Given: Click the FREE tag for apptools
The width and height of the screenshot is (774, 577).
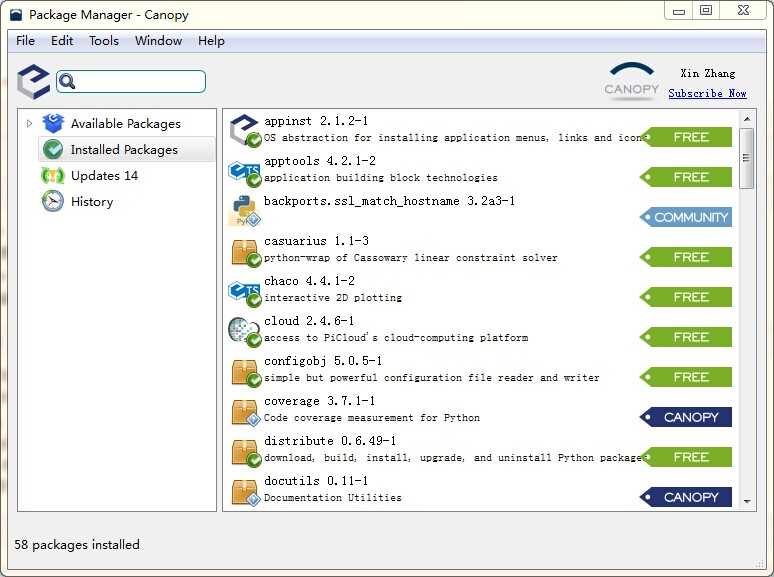Looking at the screenshot, I should (x=686, y=177).
